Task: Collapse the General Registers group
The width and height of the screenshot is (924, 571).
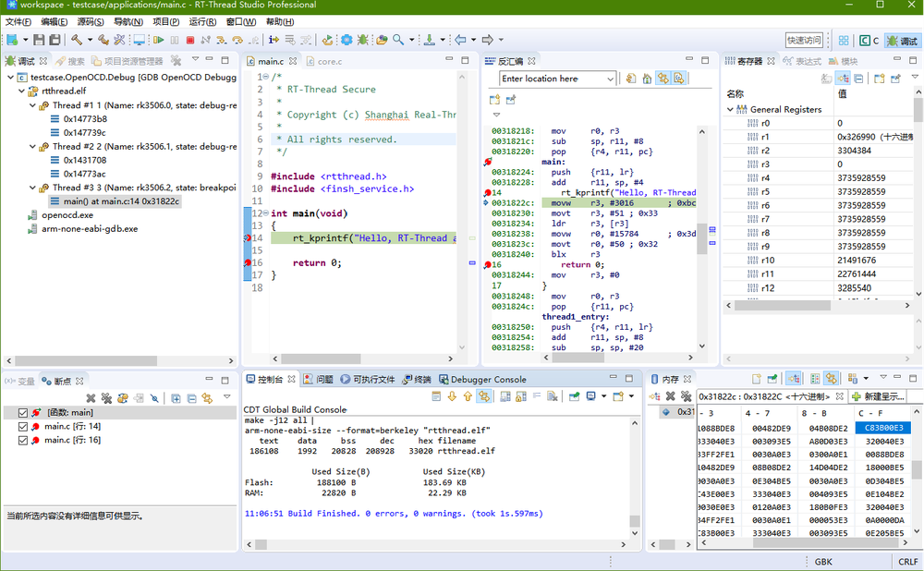Action: (730, 109)
